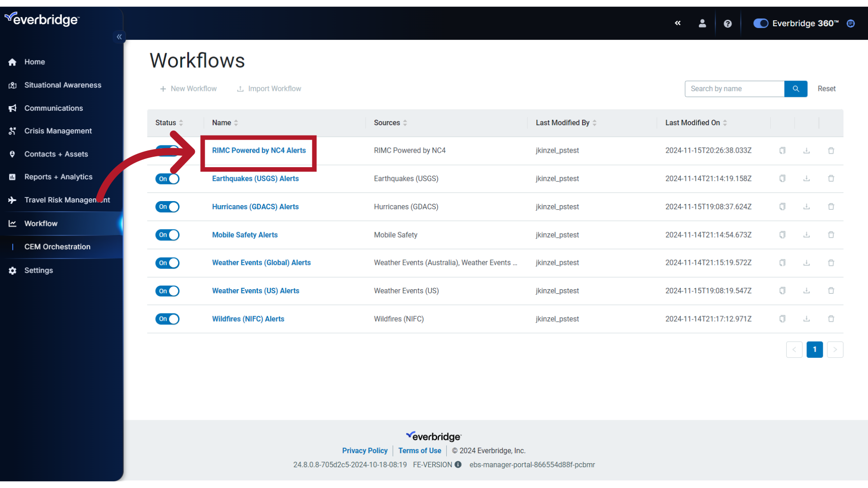This screenshot has height=488, width=868.
Task: Click the Everbridge help icon in top bar
Action: 726,23
